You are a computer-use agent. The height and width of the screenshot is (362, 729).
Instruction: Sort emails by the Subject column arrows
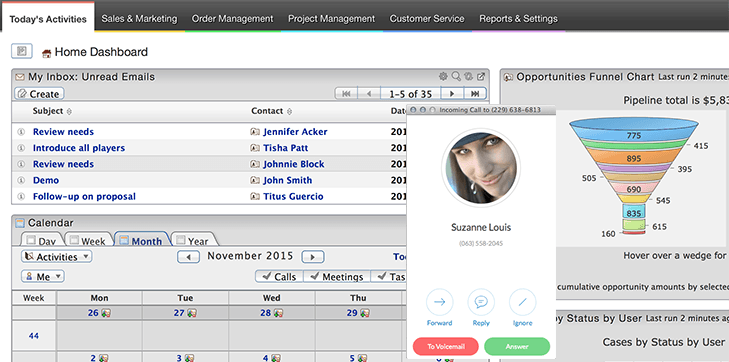tap(70, 112)
